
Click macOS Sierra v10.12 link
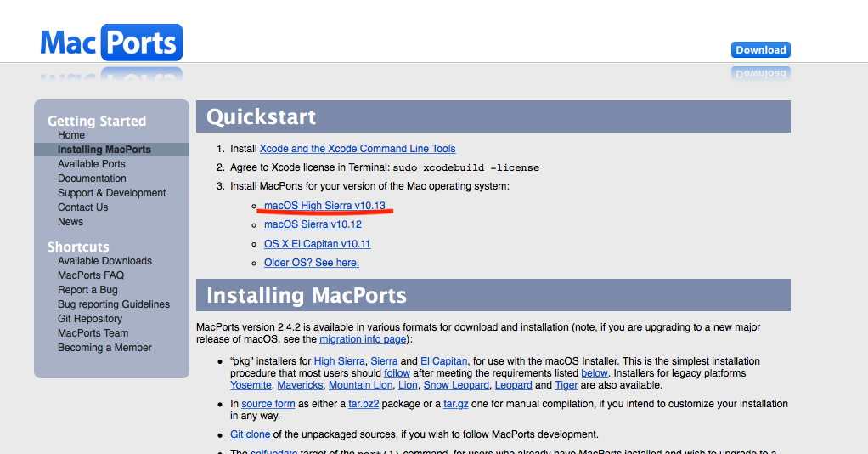pos(313,224)
